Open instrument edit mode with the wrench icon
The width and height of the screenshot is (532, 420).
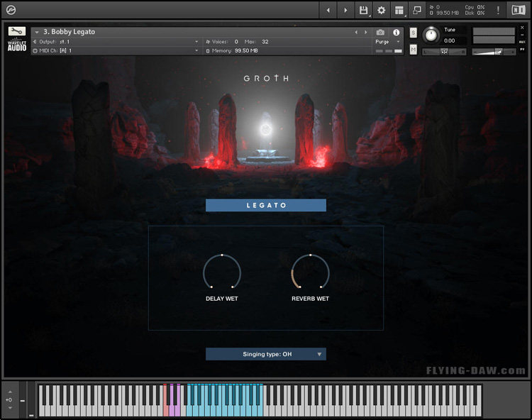click(x=16, y=31)
